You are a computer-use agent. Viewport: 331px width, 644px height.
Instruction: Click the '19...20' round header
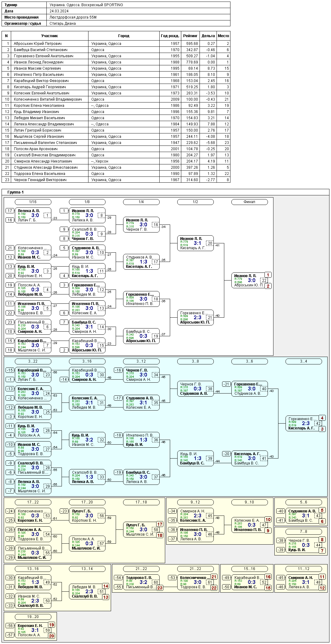pyautogui.click(x=33, y=617)
